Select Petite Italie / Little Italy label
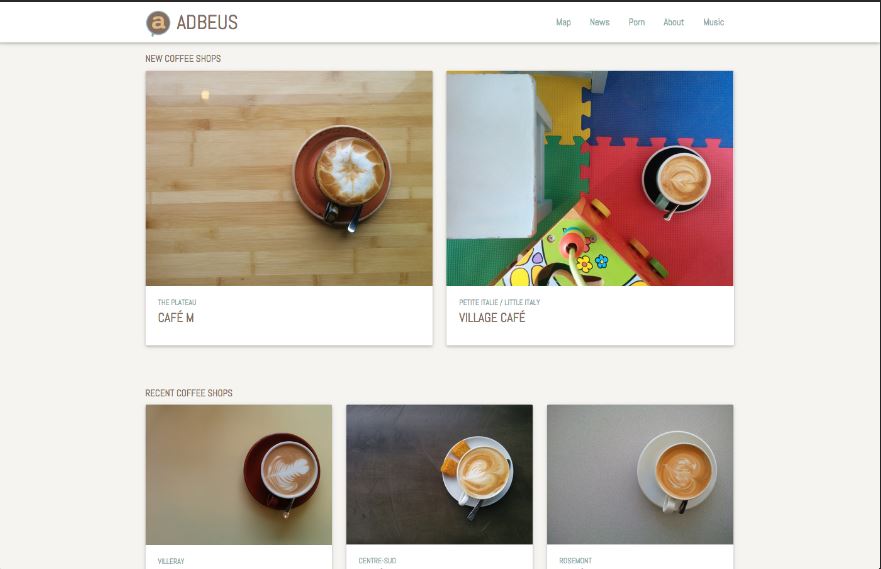This screenshot has width=881, height=569. pos(499,302)
